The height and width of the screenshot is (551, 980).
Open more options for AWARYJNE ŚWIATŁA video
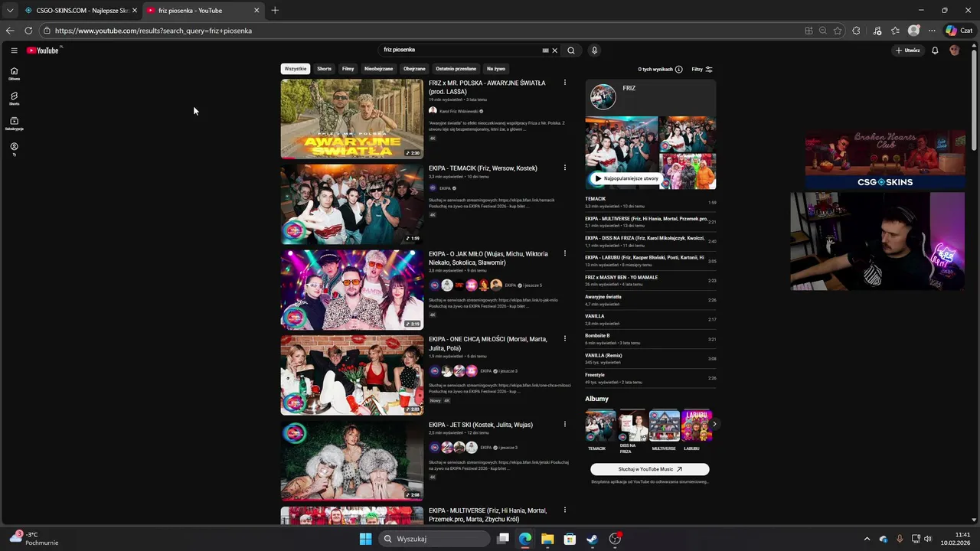[x=565, y=83]
